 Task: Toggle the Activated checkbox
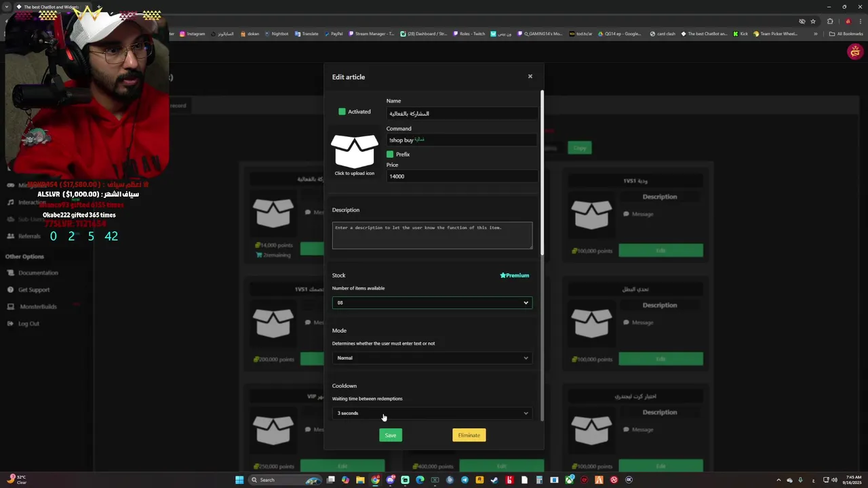(x=342, y=111)
